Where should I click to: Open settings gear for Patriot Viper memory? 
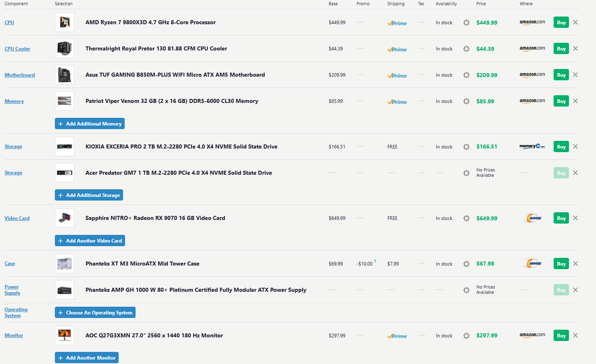466,101
